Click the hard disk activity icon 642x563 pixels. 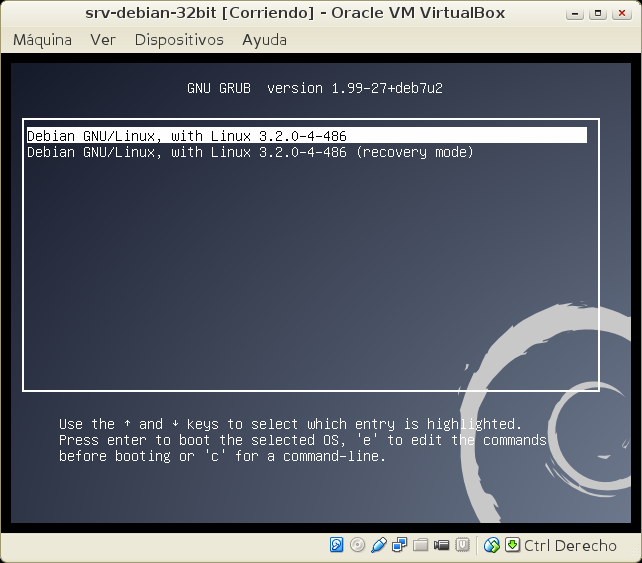tap(337, 545)
